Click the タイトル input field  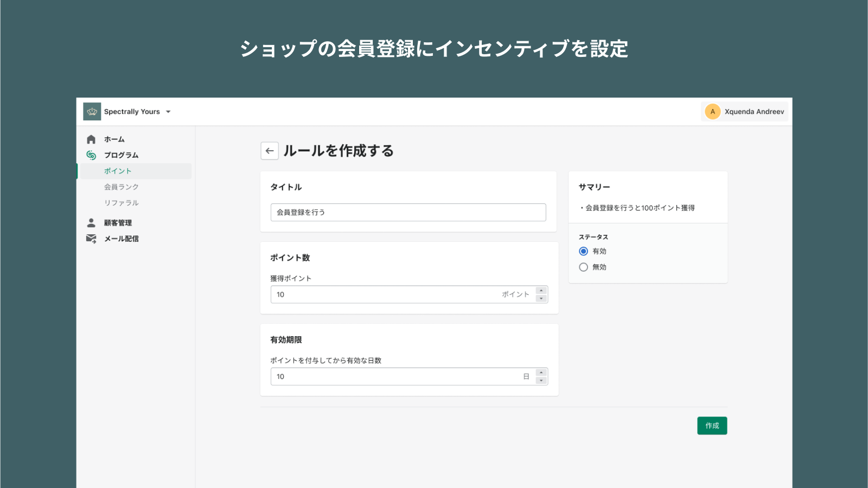point(409,213)
